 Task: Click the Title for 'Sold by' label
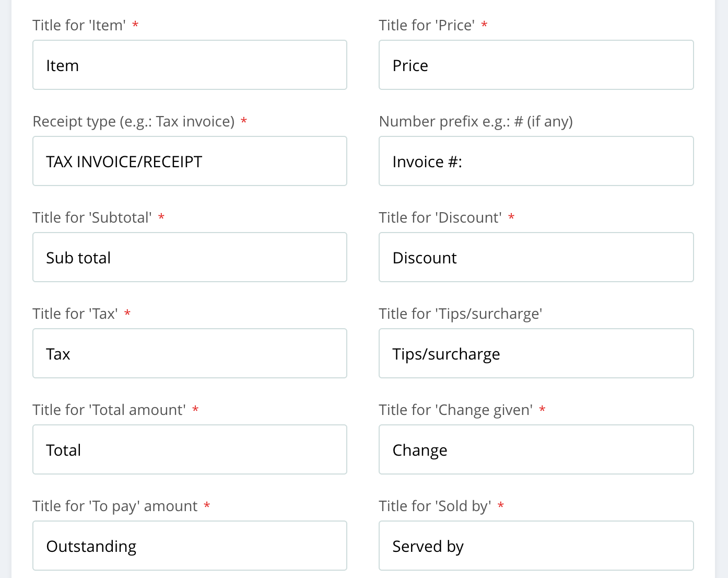435,506
